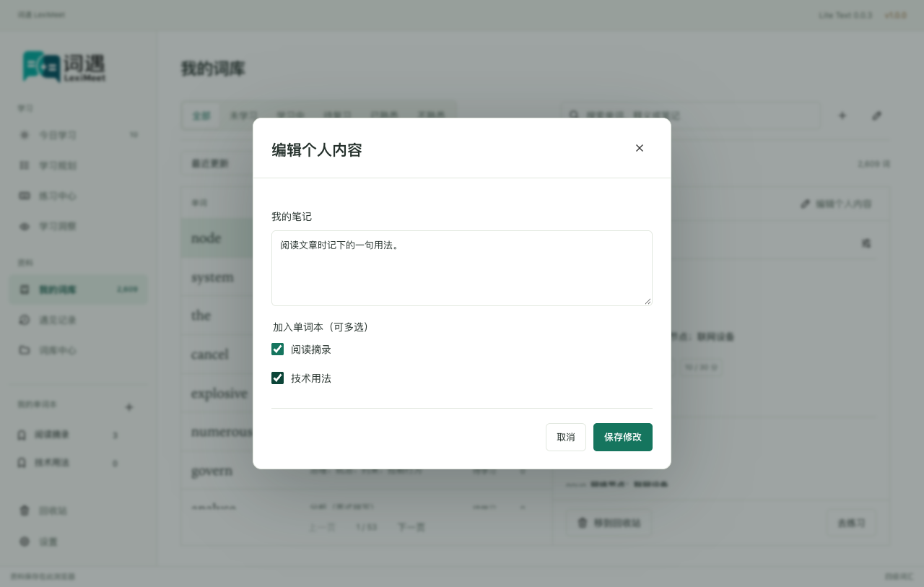Select the eye icon in the sidebar
Screen dimensions: 924x587
click(x=25, y=226)
